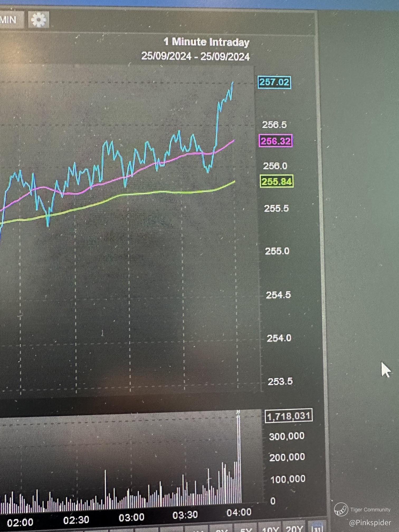Click the 02:00 time axis label

20,522
